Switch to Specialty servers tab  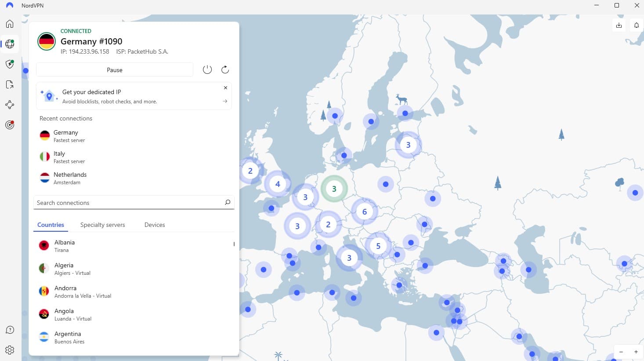coord(102,225)
